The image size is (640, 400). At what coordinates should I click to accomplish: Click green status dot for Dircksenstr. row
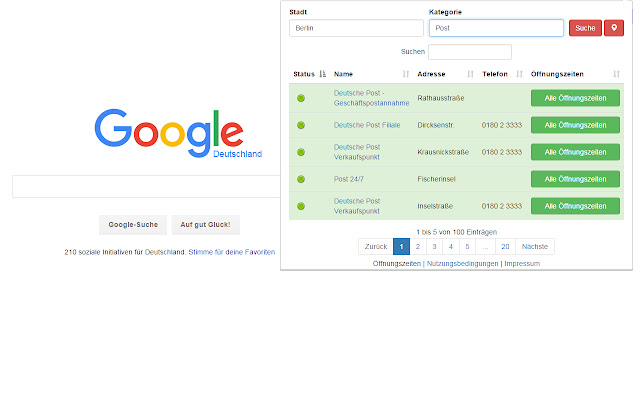pos(301,125)
